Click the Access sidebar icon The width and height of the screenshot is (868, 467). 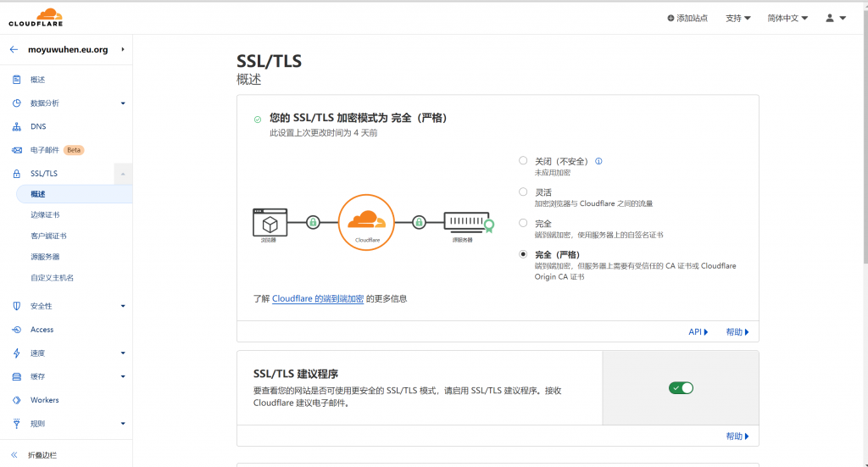coord(17,330)
